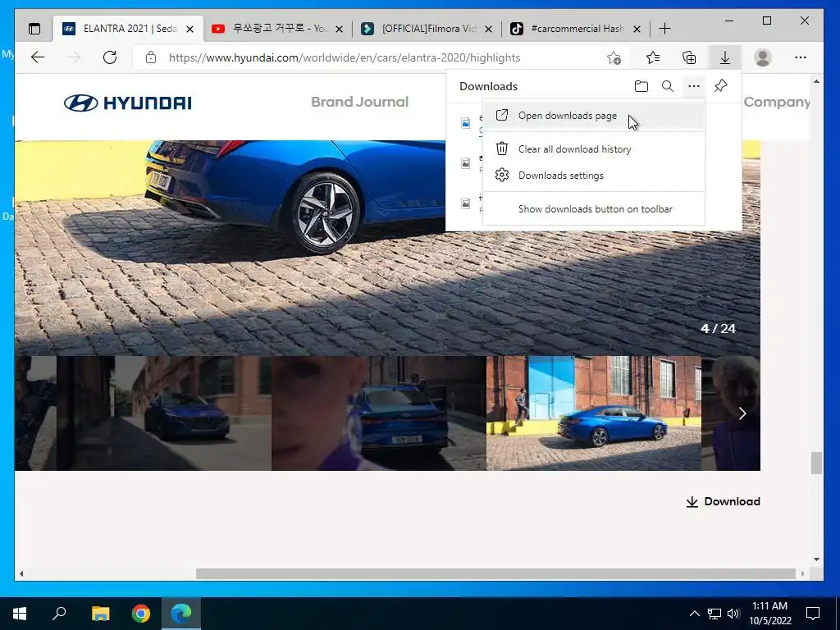
Task: Go to Hyundai home via logo
Action: [127, 103]
